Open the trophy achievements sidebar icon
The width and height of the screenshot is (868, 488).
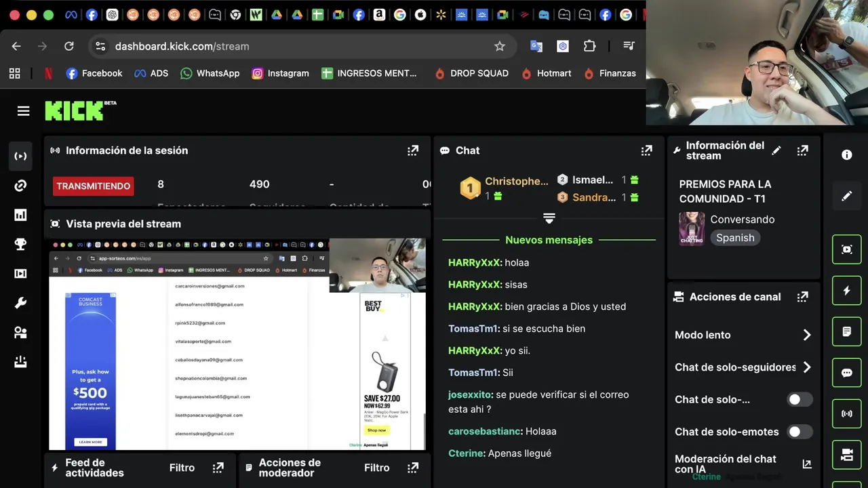21,245
